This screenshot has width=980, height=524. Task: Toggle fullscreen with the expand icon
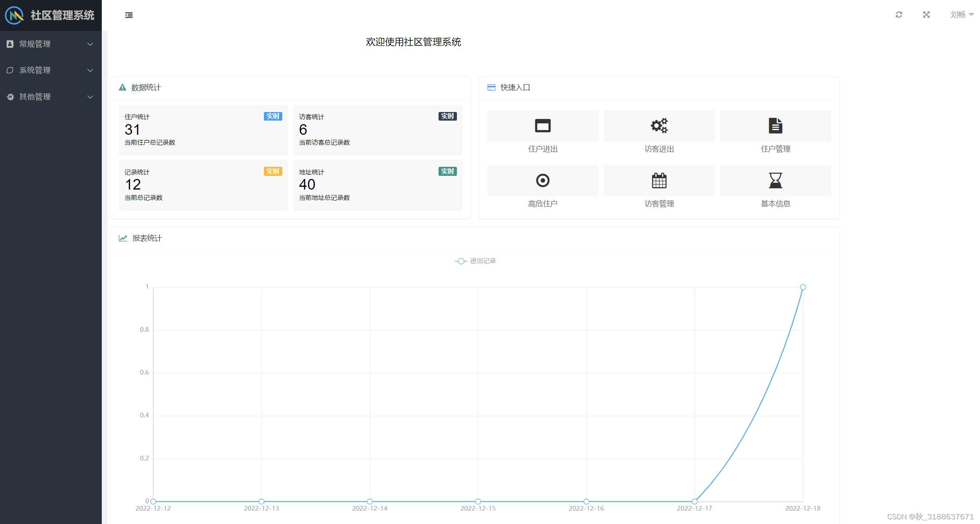pyautogui.click(x=926, y=14)
